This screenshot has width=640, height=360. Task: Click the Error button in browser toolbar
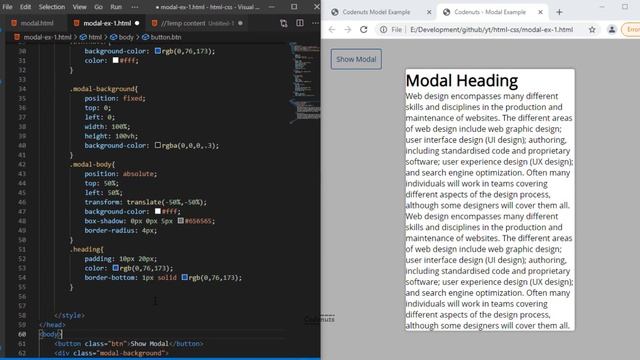(631, 29)
